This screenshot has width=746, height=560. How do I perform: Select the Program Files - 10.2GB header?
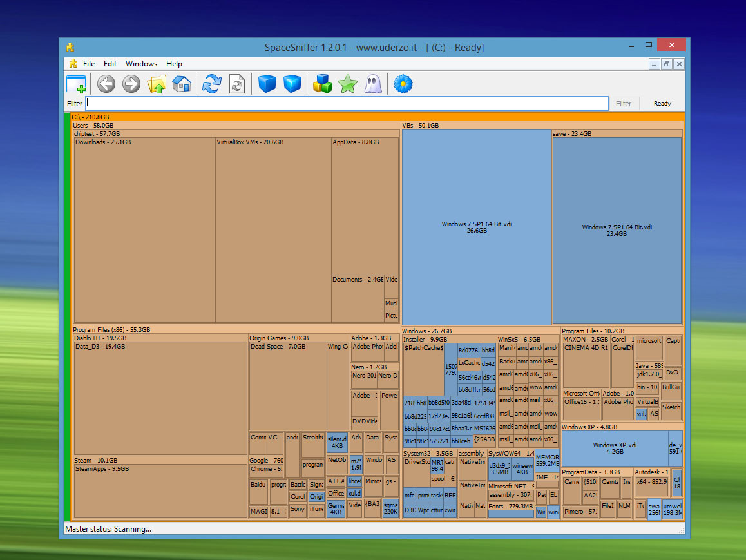(622, 331)
